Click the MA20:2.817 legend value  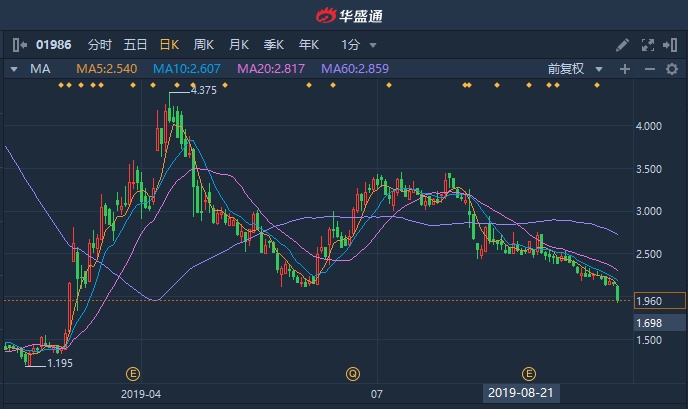[x=271, y=69]
